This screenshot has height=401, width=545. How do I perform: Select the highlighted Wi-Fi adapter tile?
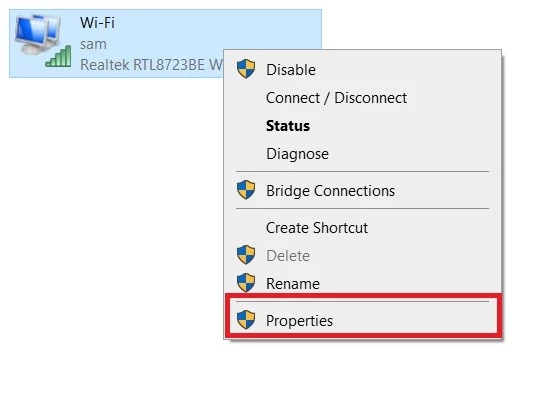click(165, 43)
